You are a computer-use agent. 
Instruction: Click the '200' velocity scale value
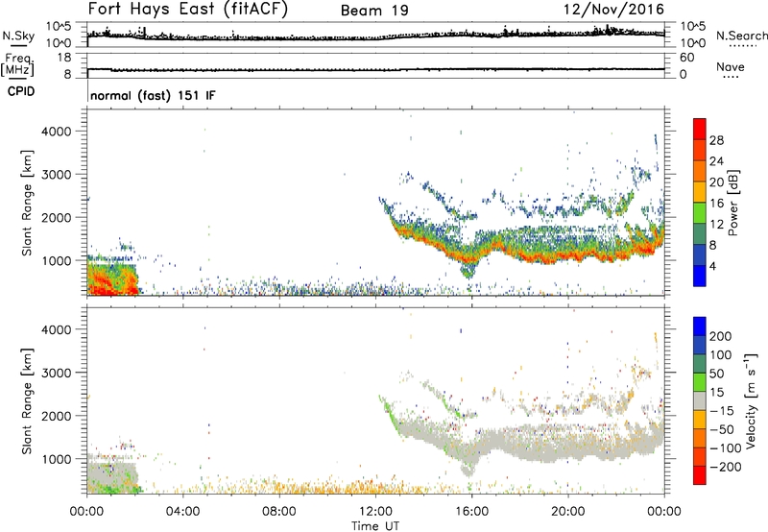[721, 336]
